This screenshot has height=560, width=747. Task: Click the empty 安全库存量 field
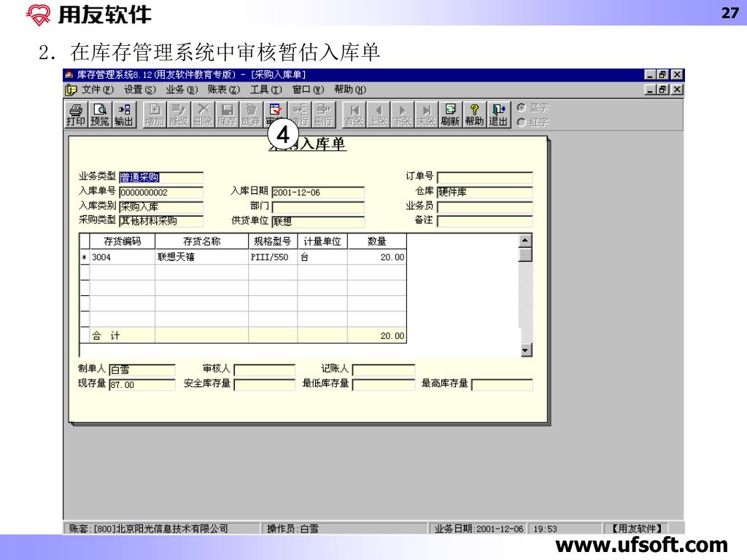[x=264, y=385]
